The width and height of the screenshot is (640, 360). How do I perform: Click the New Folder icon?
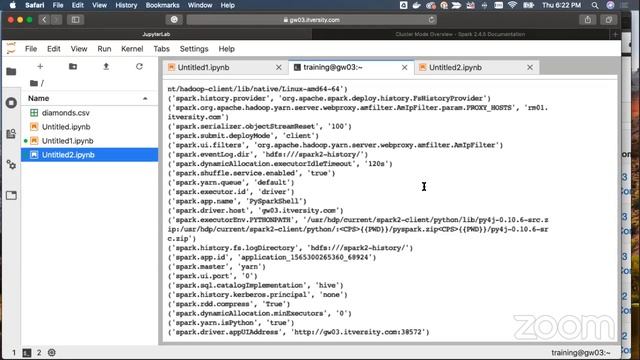pos(73,67)
